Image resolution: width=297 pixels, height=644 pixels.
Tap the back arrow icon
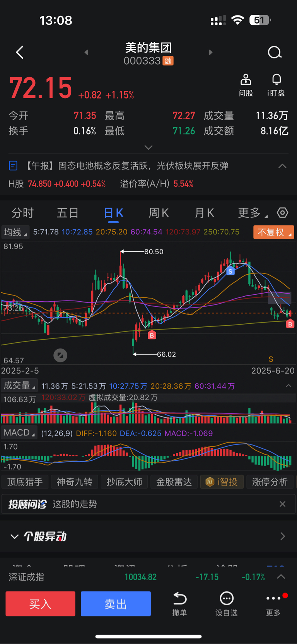pos(20,52)
